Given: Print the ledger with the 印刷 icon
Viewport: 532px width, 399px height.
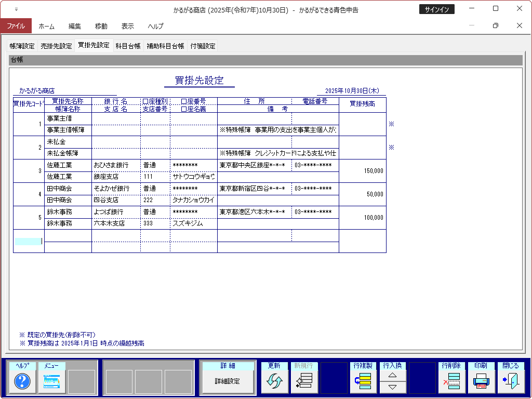Looking at the screenshot, I should tap(481, 382).
